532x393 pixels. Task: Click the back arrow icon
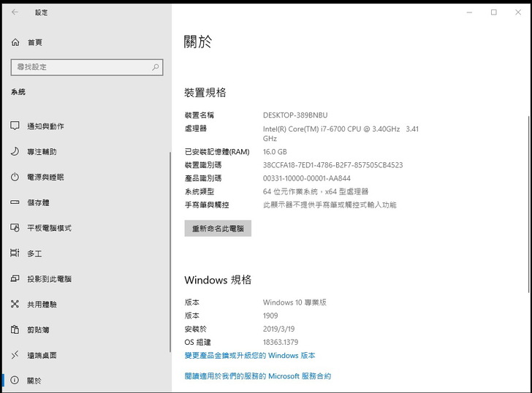click(15, 12)
